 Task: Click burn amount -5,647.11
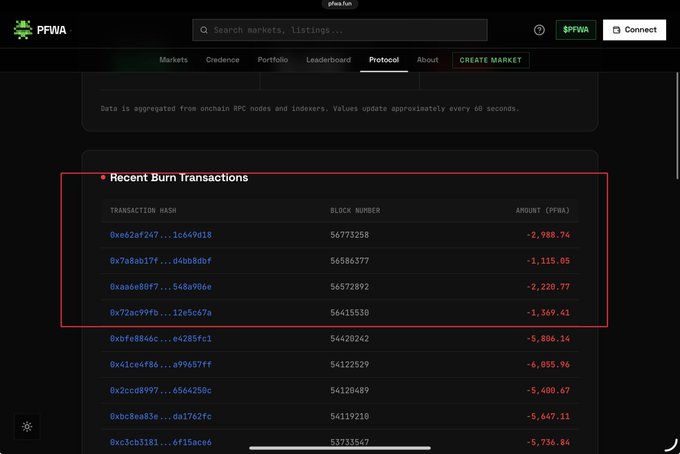[x=548, y=416]
